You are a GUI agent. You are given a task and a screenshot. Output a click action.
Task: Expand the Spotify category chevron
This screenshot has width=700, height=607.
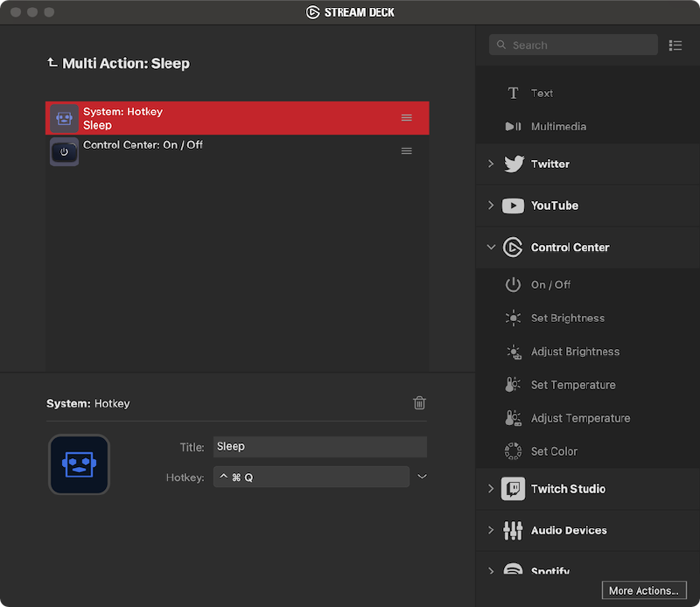[x=491, y=571]
